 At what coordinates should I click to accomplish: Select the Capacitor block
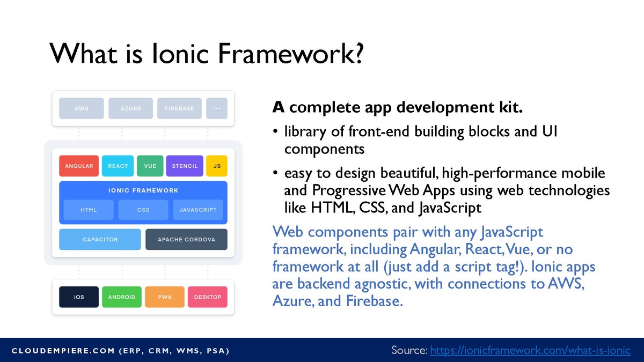tap(100, 240)
